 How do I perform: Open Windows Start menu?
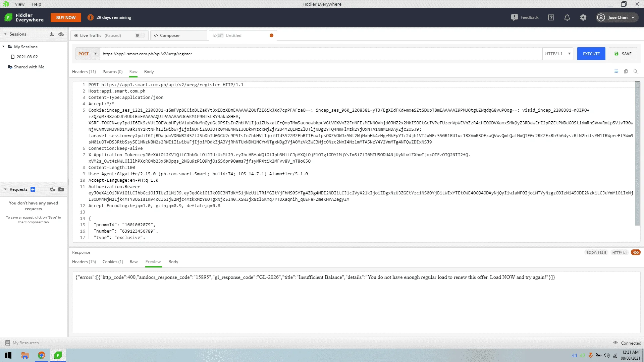(8, 355)
